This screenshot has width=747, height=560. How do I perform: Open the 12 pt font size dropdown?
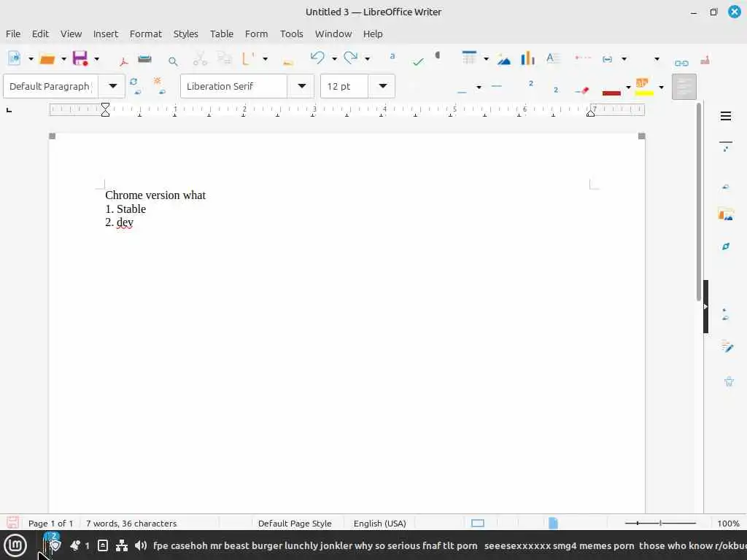pos(382,86)
